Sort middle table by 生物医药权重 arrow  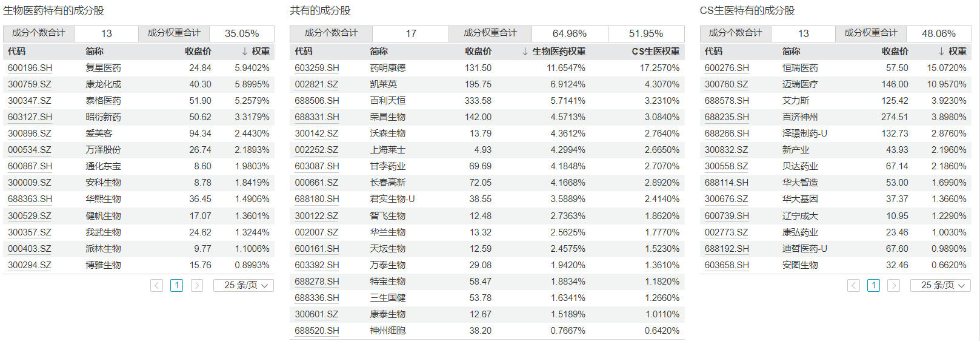click(525, 52)
